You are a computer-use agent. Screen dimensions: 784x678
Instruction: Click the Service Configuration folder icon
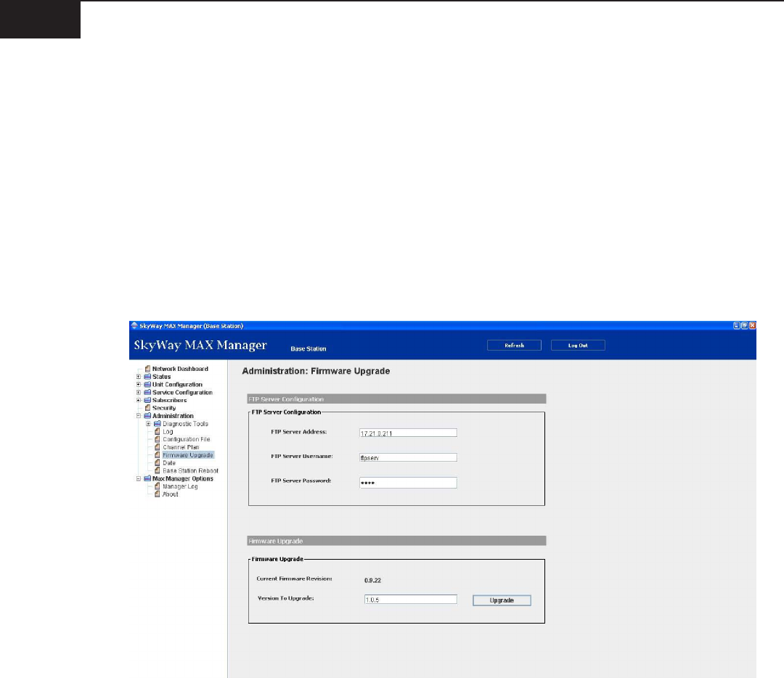(x=147, y=393)
